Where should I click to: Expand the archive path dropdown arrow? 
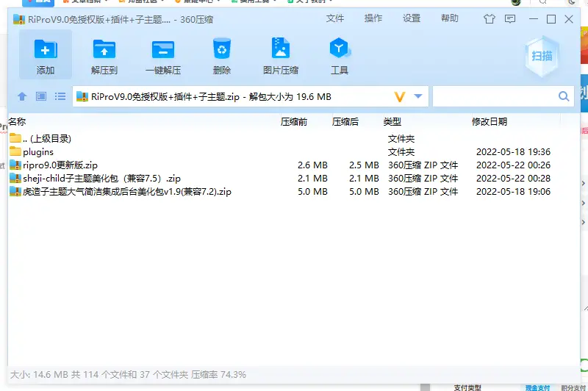pos(418,96)
